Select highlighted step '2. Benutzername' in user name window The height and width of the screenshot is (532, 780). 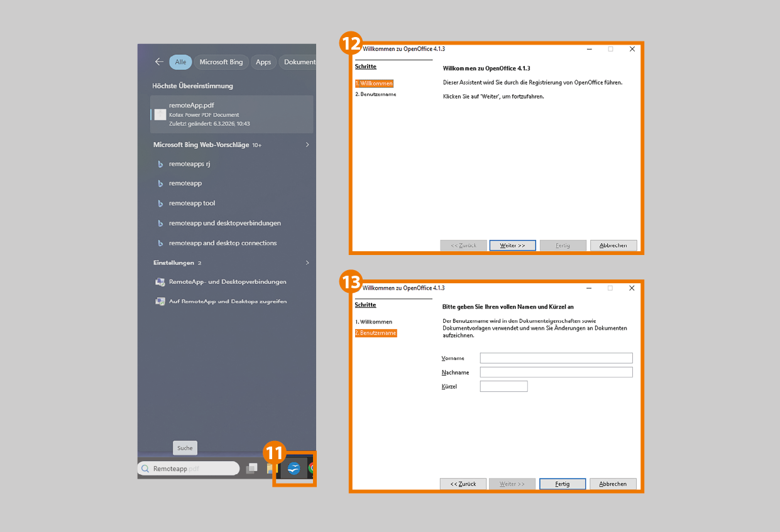(x=375, y=333)
